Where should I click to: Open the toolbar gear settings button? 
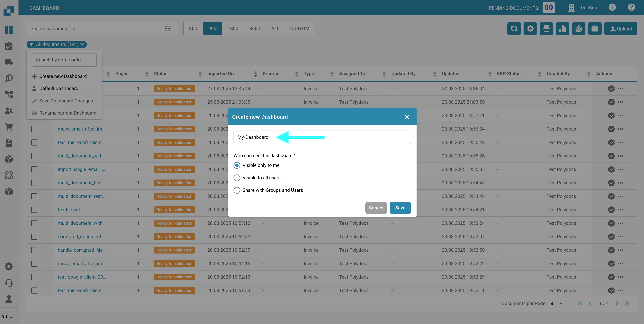pyautogui.click(x=530, y=29)
